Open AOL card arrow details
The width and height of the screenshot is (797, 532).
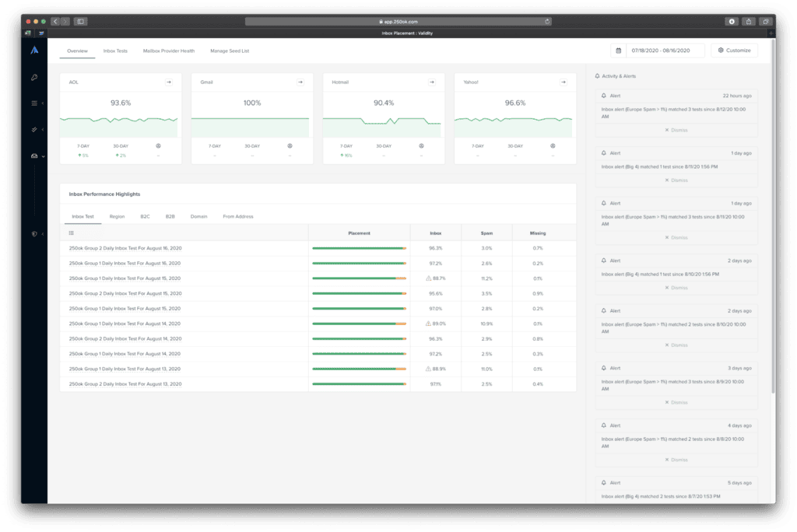(x=169, y=82)
